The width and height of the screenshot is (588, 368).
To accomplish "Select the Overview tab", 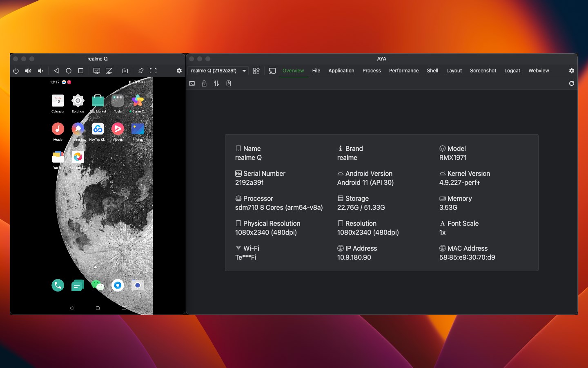I will pyautogui.click(x=293, y=71).
